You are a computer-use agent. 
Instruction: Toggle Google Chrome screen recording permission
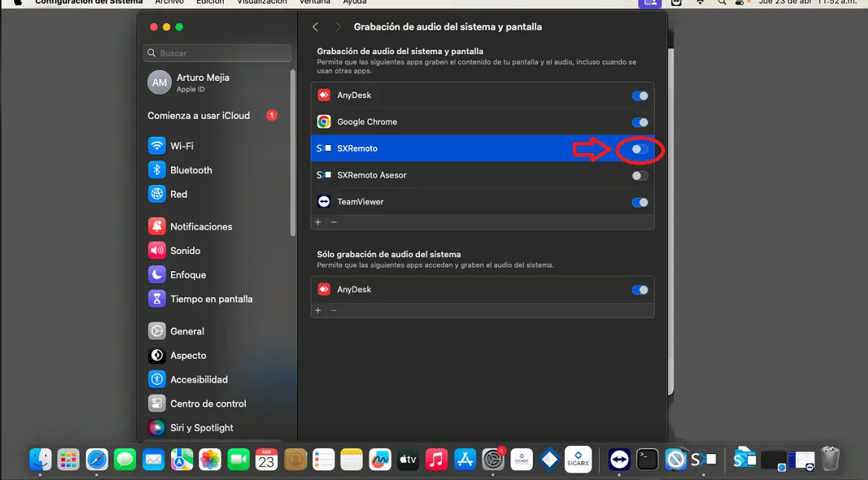pos(640,123)
